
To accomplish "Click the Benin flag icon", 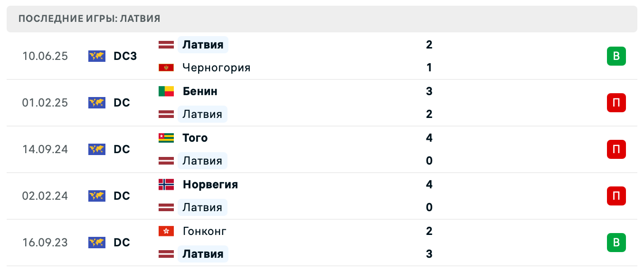I will [166, 91].
